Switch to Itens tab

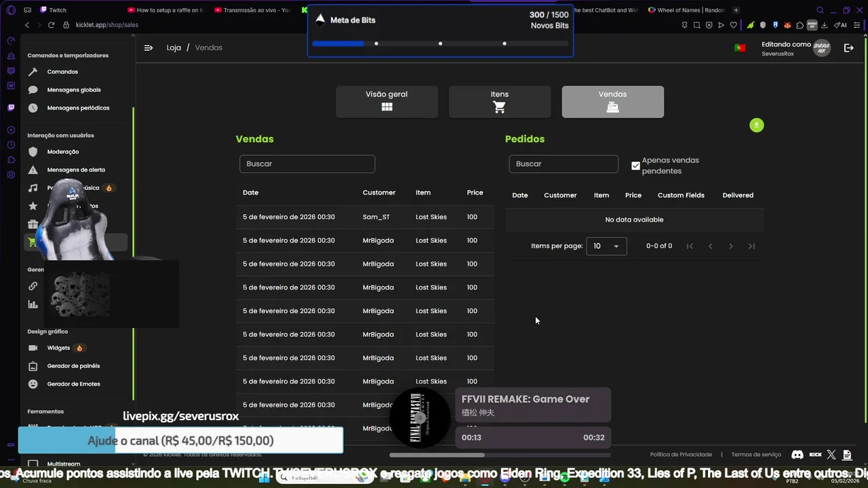pos(500,102)
